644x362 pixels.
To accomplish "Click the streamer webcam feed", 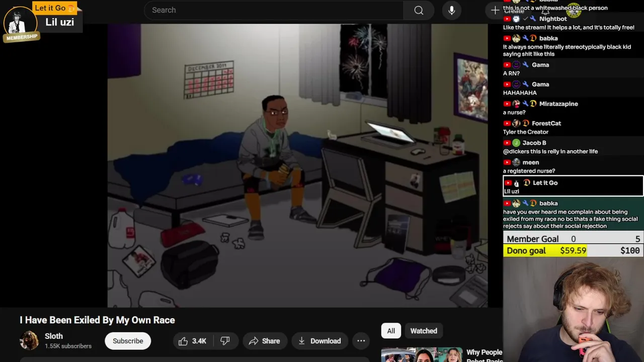I will pos(573,310).
